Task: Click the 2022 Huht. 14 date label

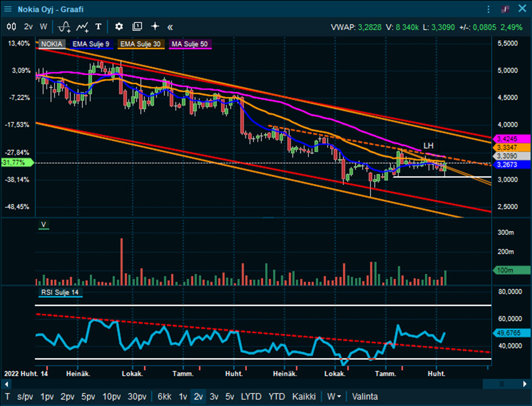Action: [x=26, y=374]
